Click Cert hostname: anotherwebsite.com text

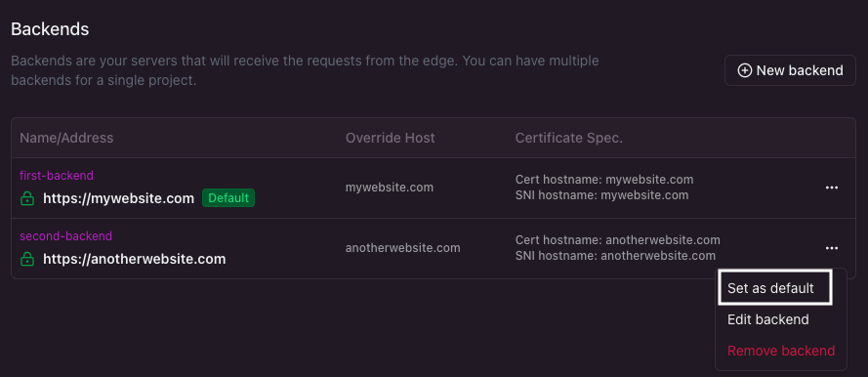point(618,240)
